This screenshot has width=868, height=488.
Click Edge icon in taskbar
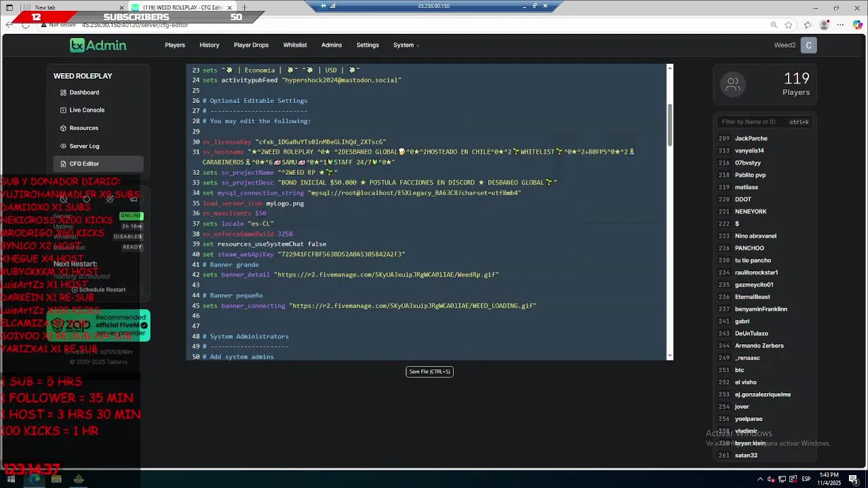tap(34, 479)
